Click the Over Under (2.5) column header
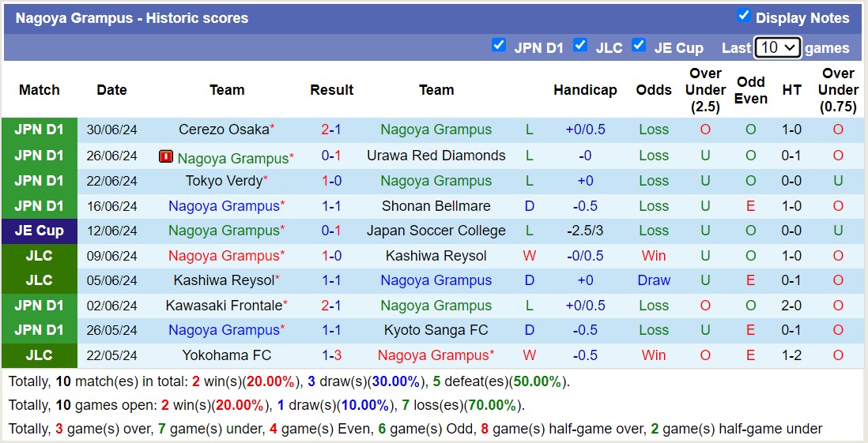This screenshot has width=868, height=443. tap(705, 90)
